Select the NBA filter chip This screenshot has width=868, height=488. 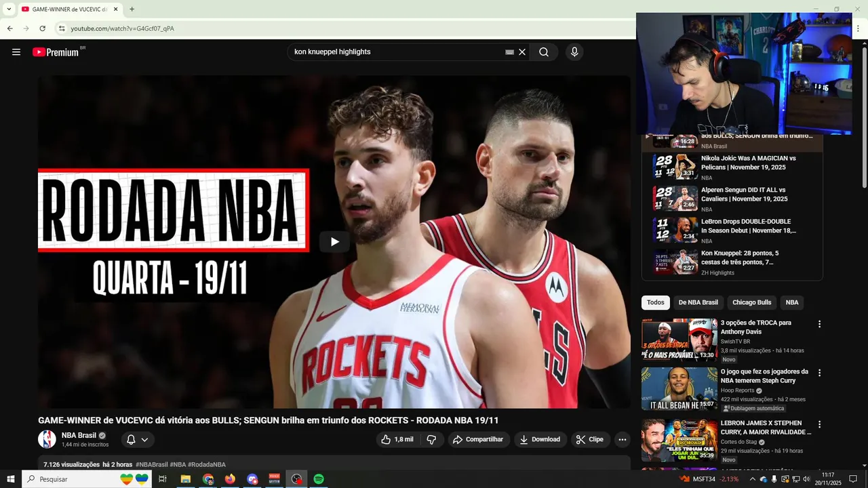[792, 302]
